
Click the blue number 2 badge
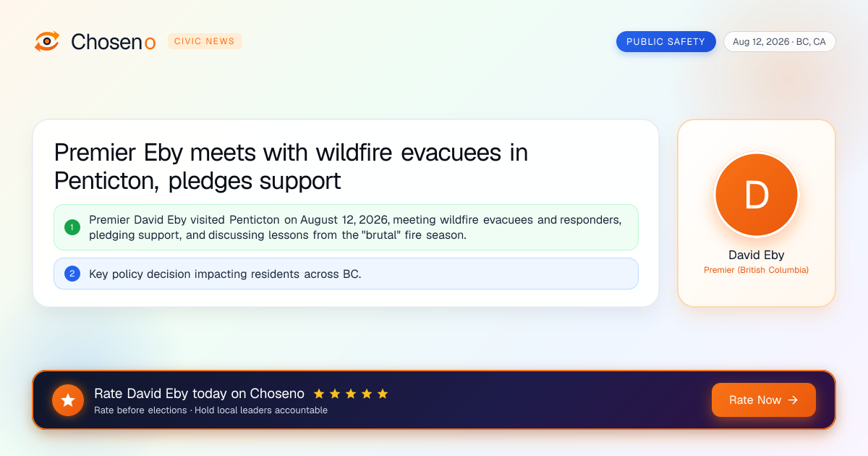tap(72, 274)
